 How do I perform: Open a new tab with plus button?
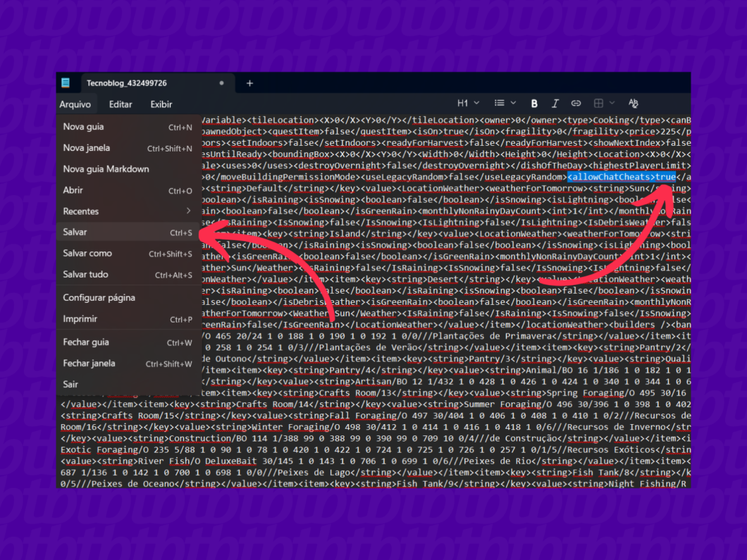(249, 83)
